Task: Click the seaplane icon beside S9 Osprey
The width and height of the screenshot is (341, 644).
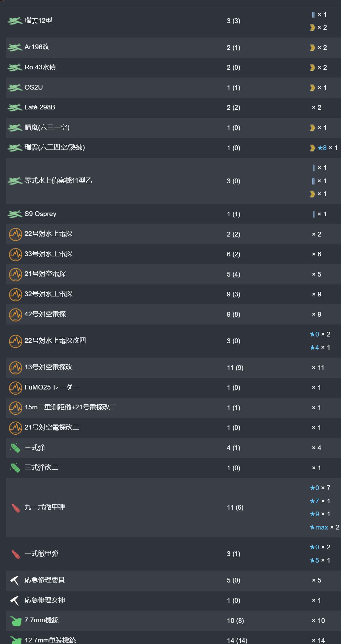Action: tap(15, 214)
